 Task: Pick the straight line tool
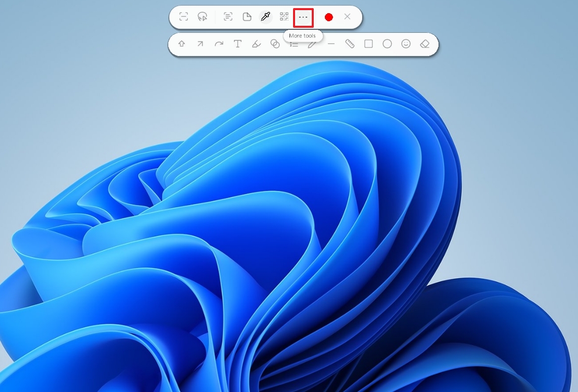point(331,44)
